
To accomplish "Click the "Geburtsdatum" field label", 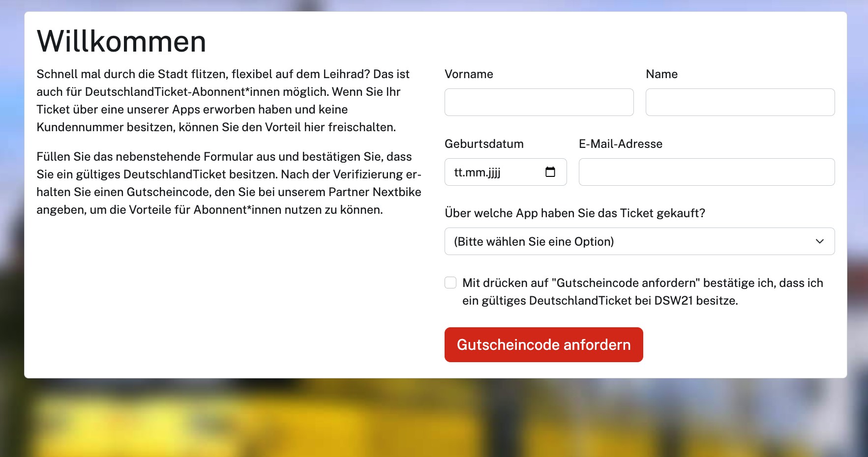I will pyautogui.click(x=484, y=144).
